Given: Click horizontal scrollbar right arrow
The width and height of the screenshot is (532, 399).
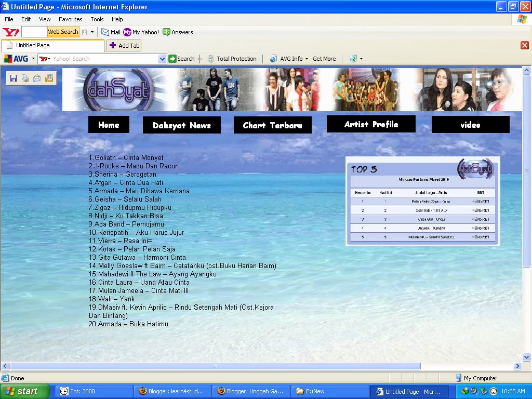Looking at the screenshot, I should (x=517, y=366).
